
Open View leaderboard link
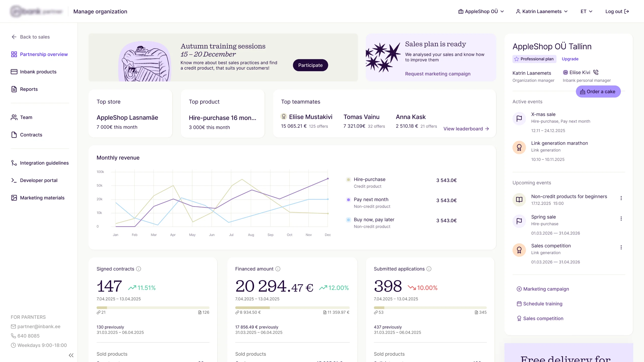point(466,129)
